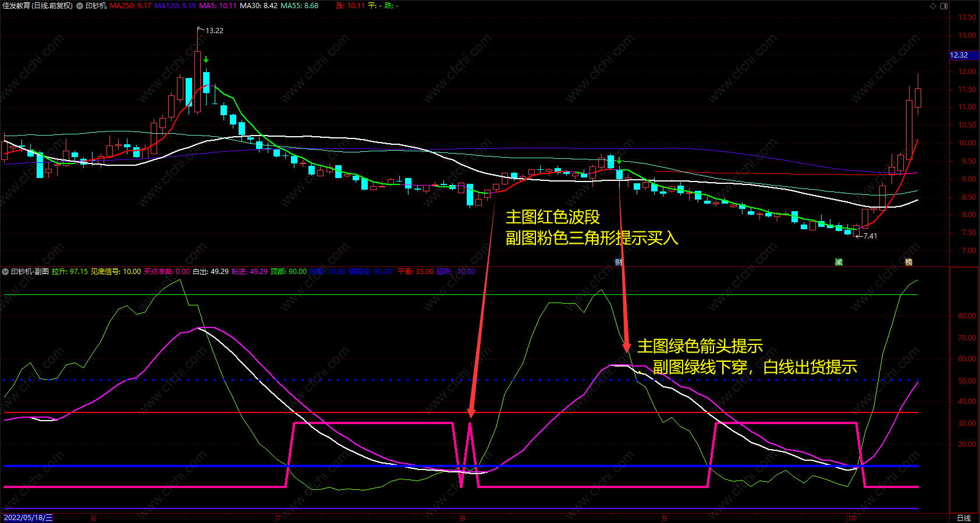Click the 印钞机-副图 indicator name
The width and height of the screenshot is (980, 523).
pyautogui.click(x=30, y=272)
